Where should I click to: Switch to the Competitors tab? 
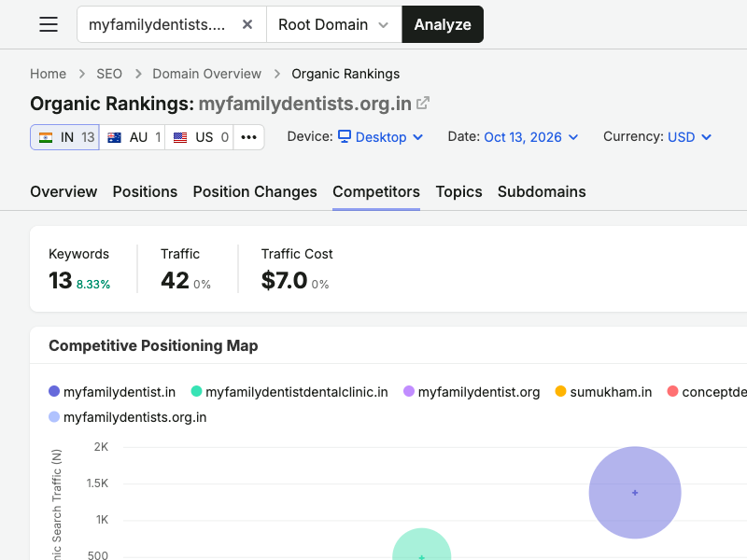376,191
